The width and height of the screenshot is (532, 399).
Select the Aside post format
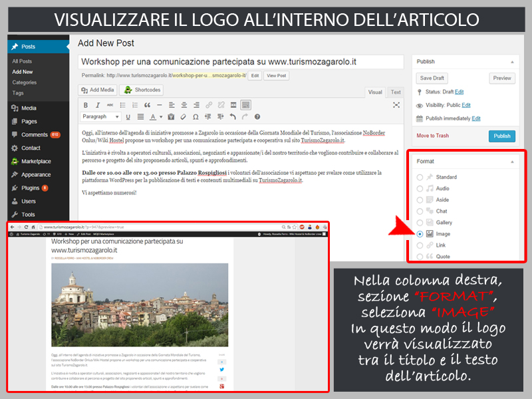pos(420,200)
